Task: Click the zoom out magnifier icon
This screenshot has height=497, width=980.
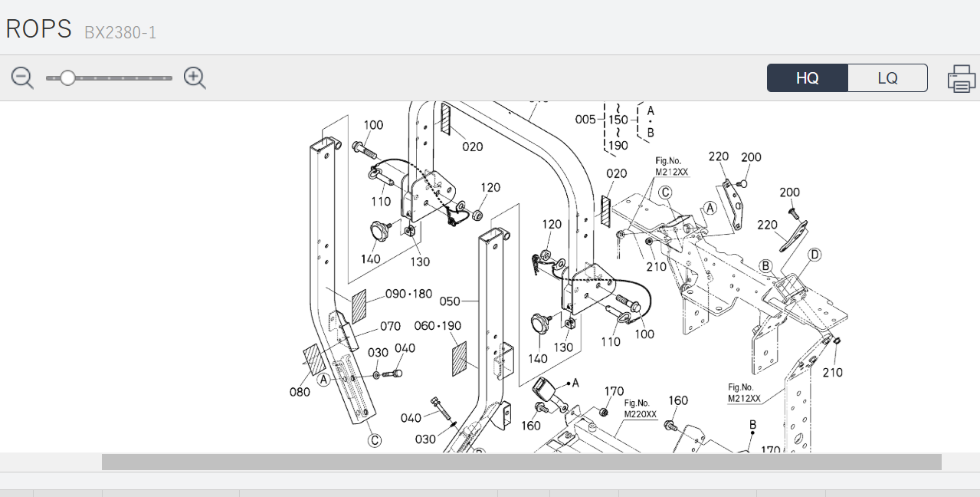Action: pyautogui.click(x=22, y=77)
